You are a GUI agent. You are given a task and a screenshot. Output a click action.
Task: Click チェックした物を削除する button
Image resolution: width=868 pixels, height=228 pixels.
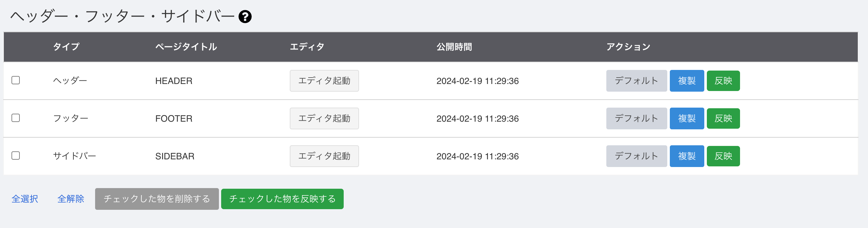(157, 199)
